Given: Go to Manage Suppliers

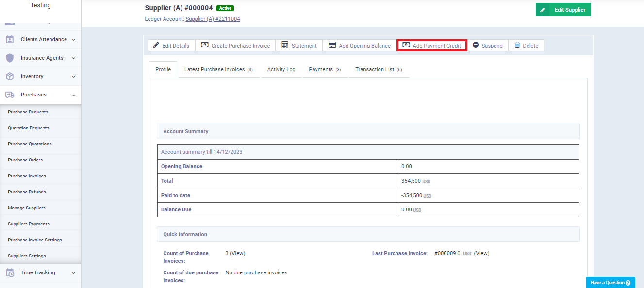Looking at the screenshot, I should click(41, 208).
